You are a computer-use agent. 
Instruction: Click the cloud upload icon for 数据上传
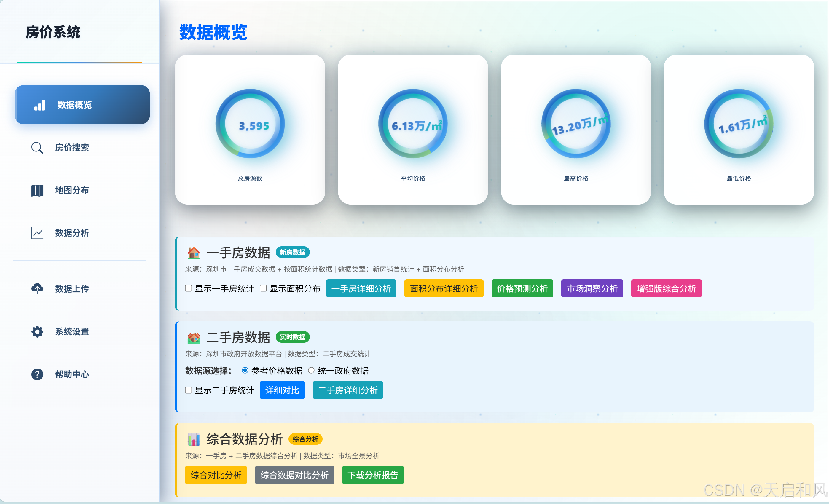click(x=37, y=289)
